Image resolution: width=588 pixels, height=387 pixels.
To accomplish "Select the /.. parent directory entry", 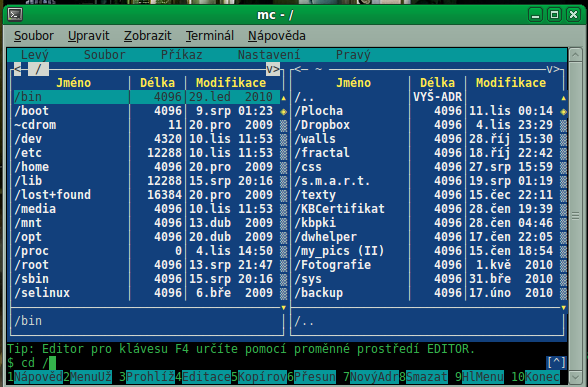I will (427, 97).
